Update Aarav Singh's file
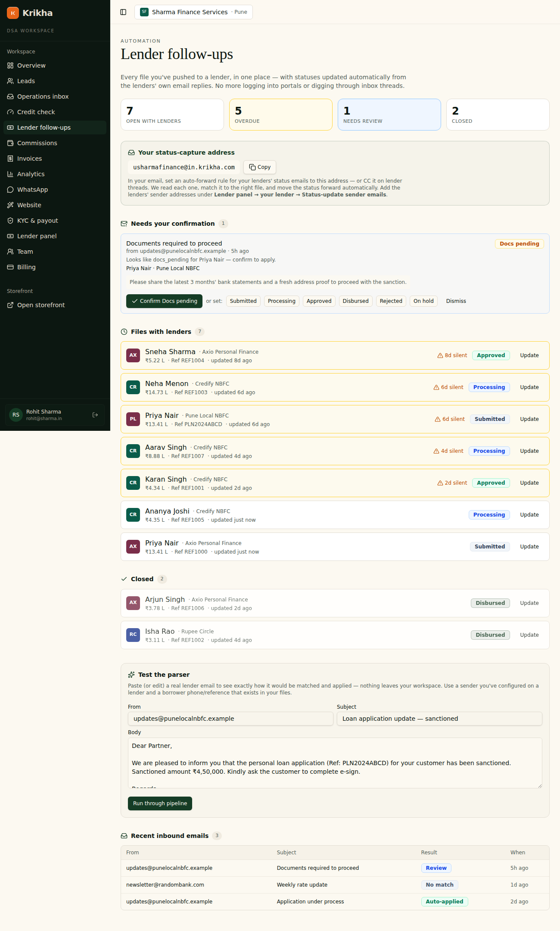560x931 pixels. click(x=529, y=451)
